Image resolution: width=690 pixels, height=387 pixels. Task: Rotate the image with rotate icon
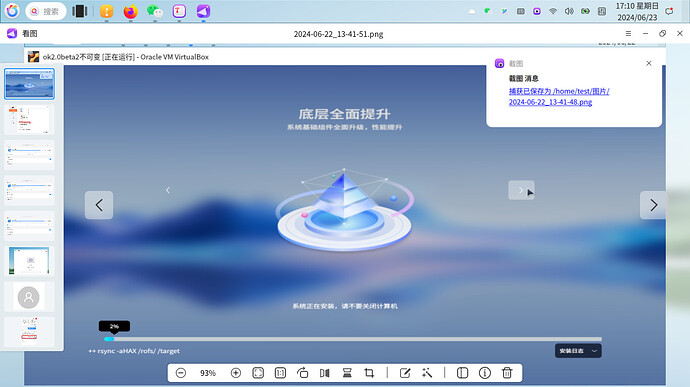302,373
